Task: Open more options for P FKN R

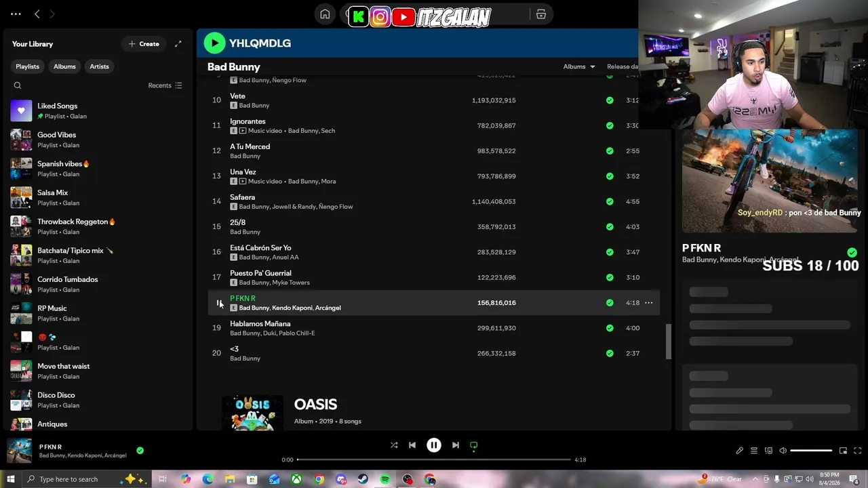Action: pos(648,303)
